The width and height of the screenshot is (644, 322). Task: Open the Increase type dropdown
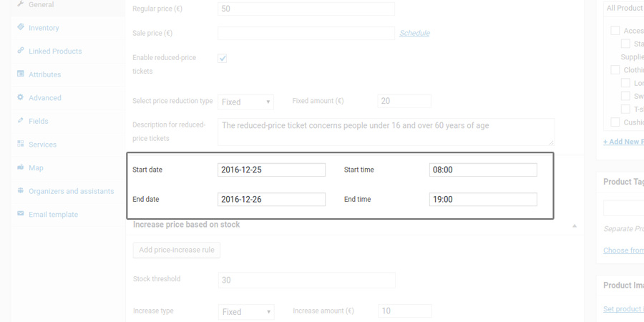click(245, 311)
